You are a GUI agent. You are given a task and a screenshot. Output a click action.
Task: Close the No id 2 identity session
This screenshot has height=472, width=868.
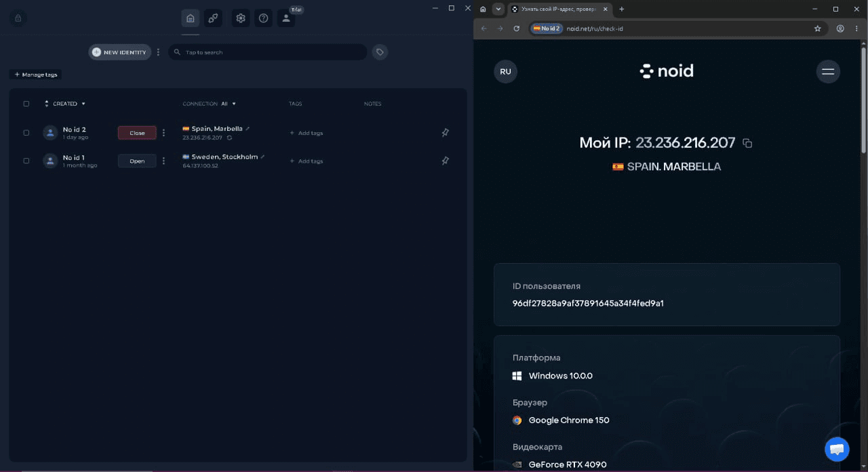(137, 133)
